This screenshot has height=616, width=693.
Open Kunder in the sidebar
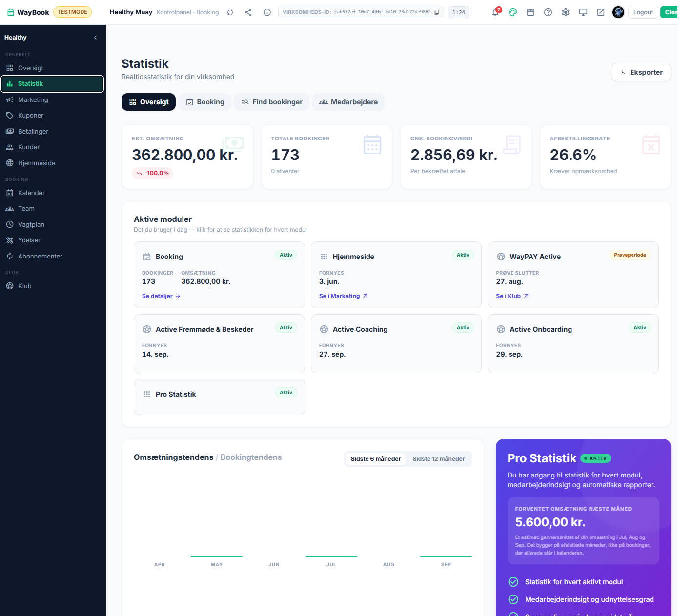(52, 147)
